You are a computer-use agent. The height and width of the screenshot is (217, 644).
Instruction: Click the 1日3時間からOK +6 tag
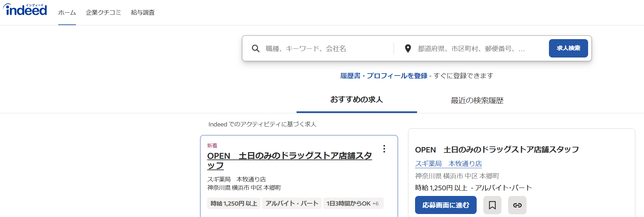point(353,203)
